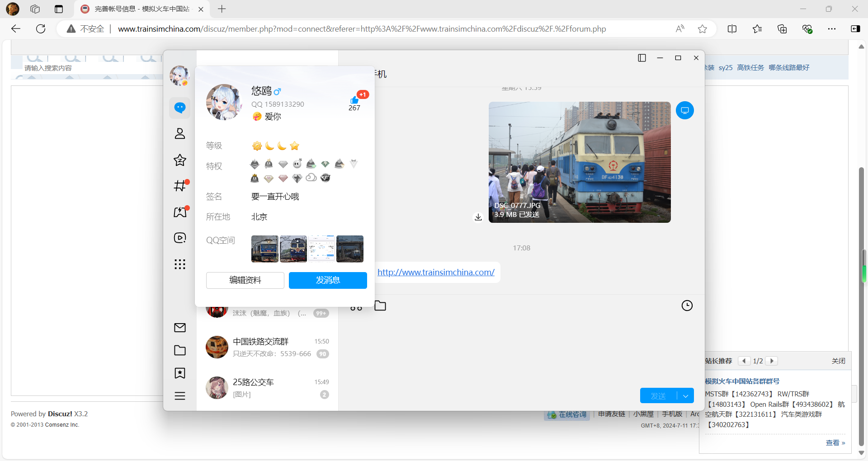This screenshot has width=868, height=461.
Task: Click the browser address bar URL
Action: click(362, 29)
